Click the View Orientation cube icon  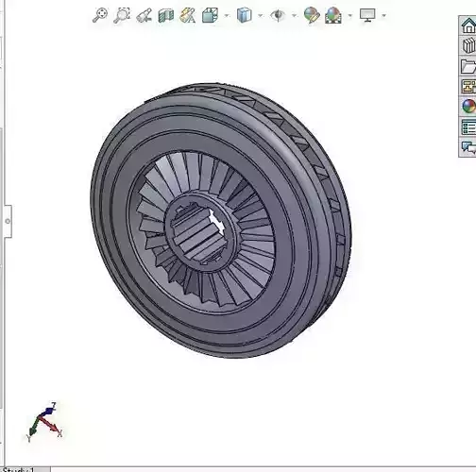click(210, 15)
